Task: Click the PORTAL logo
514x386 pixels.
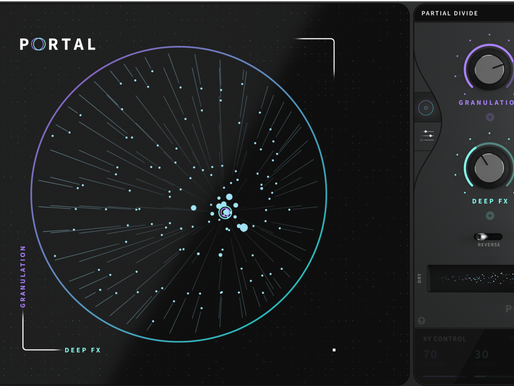Action: [x=58, y=44]
